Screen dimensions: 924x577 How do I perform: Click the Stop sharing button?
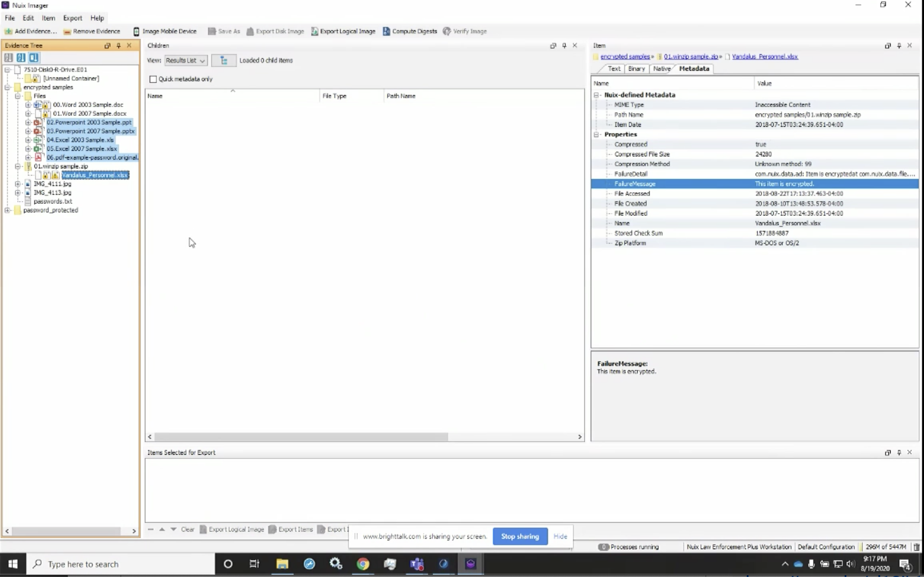click(519, 537)
